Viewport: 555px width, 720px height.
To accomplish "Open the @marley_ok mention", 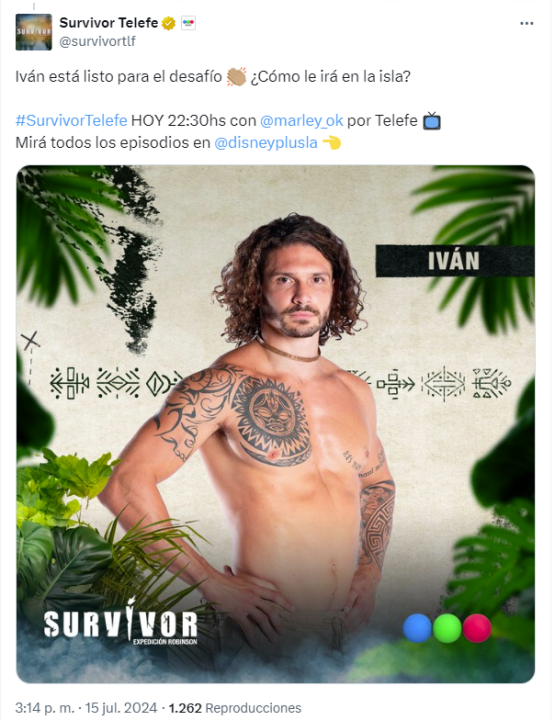I will pyautogui.click(x=302, y=120).
